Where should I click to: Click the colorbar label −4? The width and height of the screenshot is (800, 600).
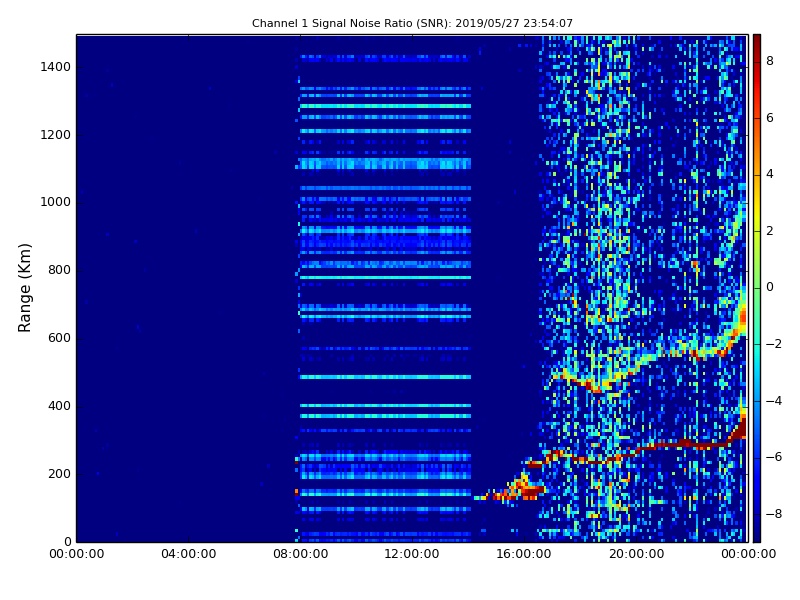pos(774,401)
